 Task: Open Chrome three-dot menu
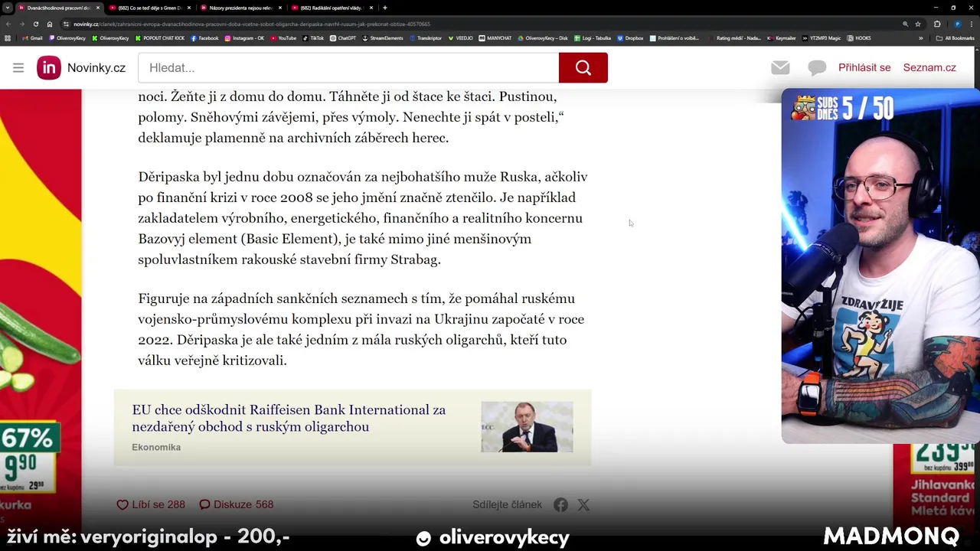[x=972, y=24]
